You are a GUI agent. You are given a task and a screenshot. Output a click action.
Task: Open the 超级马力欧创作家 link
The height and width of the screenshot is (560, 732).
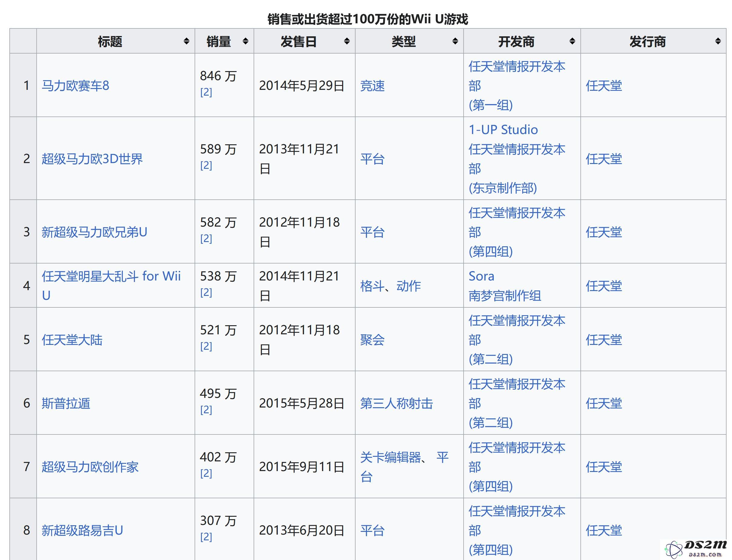click(x=90, y=467)
